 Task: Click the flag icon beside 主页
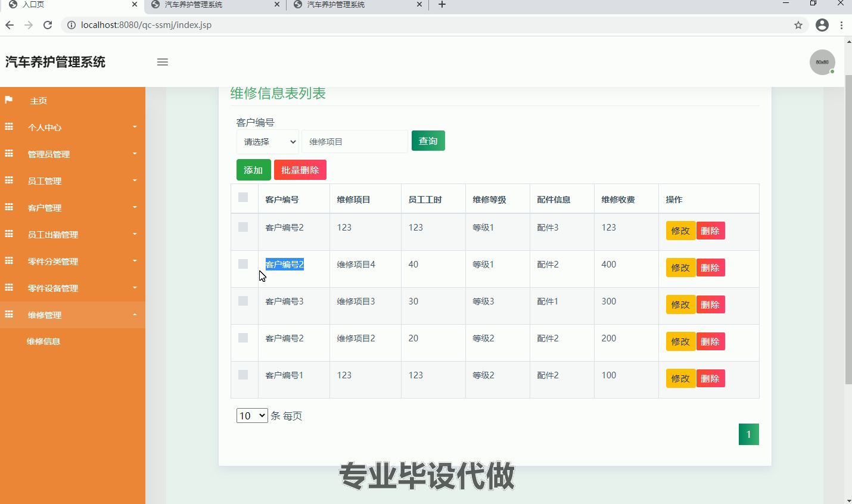(x=9, y=100)
